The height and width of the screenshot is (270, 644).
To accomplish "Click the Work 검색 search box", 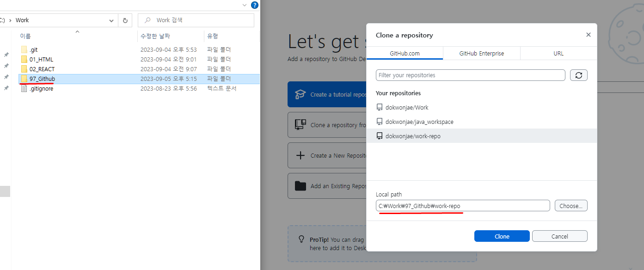I will (196, 20).
